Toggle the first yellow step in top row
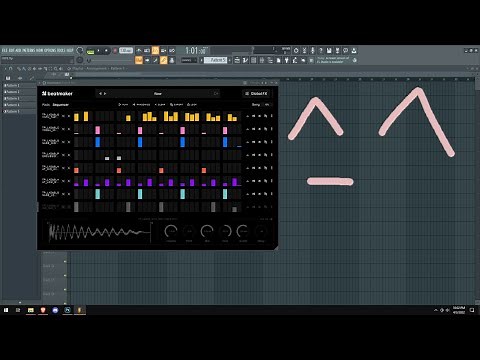 click(76, 117)
